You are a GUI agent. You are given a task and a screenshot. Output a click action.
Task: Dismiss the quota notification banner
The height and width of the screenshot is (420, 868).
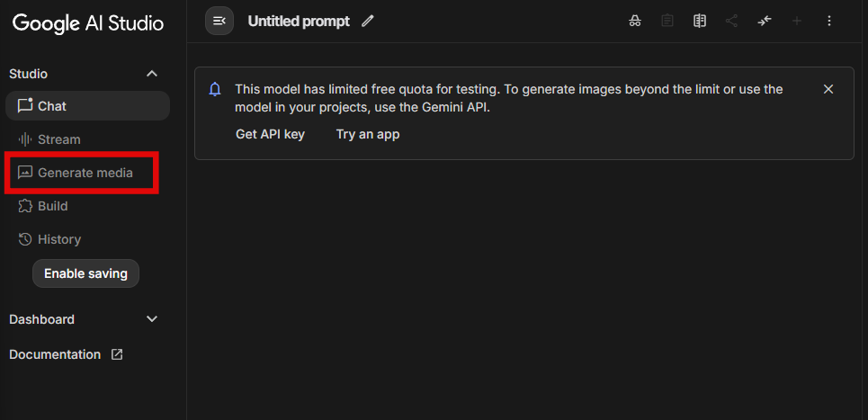coord(828,89)
